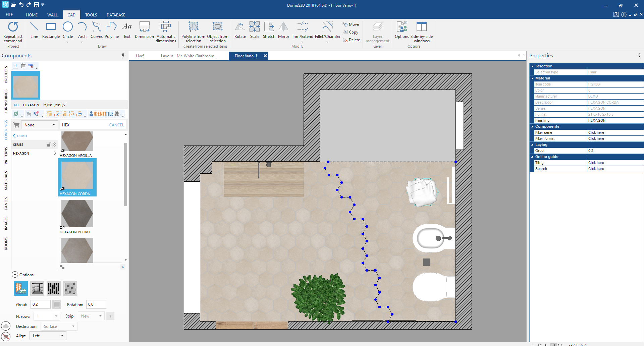Click the IDENTITILE search button
This screenshot has width=644, height=346.
[104, 114]
